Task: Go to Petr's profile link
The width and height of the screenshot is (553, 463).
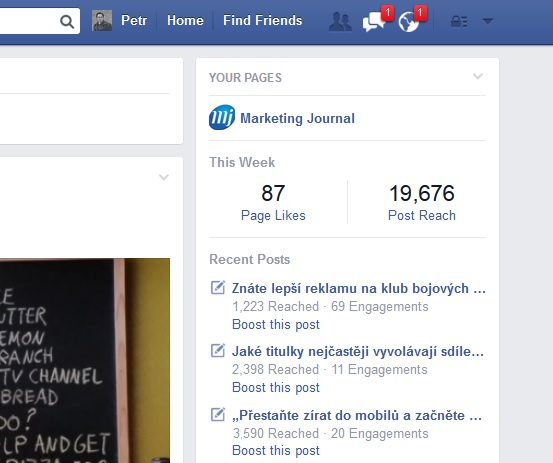Action: pyautogui.click(x=134, y=20)
